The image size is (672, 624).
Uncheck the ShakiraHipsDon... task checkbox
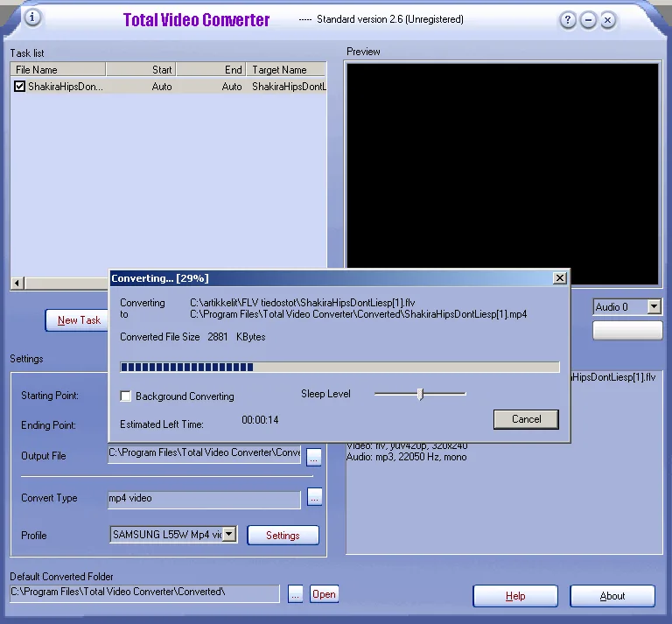coord(19,86)
